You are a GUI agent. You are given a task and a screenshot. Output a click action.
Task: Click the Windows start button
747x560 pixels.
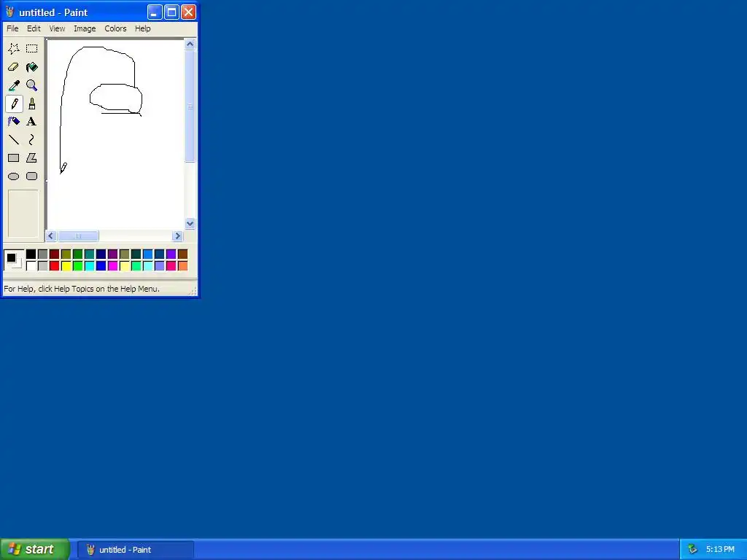click(34, 549)
